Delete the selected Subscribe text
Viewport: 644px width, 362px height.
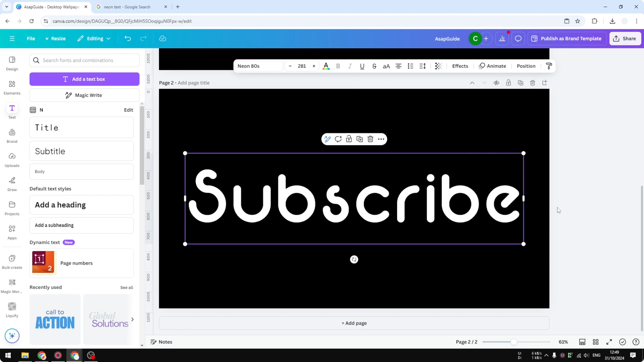pyautogui.click(x=370, y=139)
